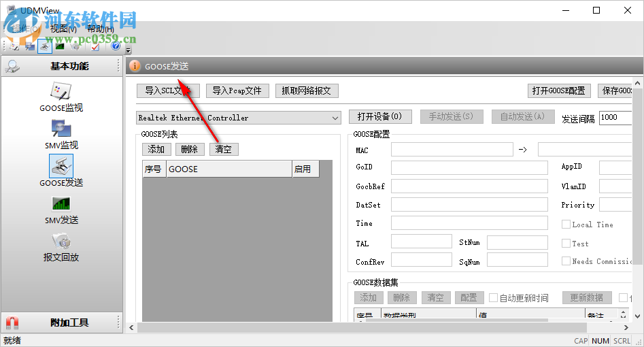This screenshot has width=644, height=347.
Task: Click the NUM indicator in status bar
Action: (x=600, y=341)
